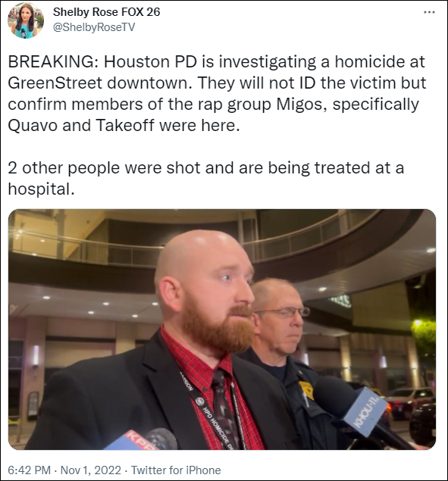Click the word GreenStreet in the tweet
448x481 pixels.
55,83
